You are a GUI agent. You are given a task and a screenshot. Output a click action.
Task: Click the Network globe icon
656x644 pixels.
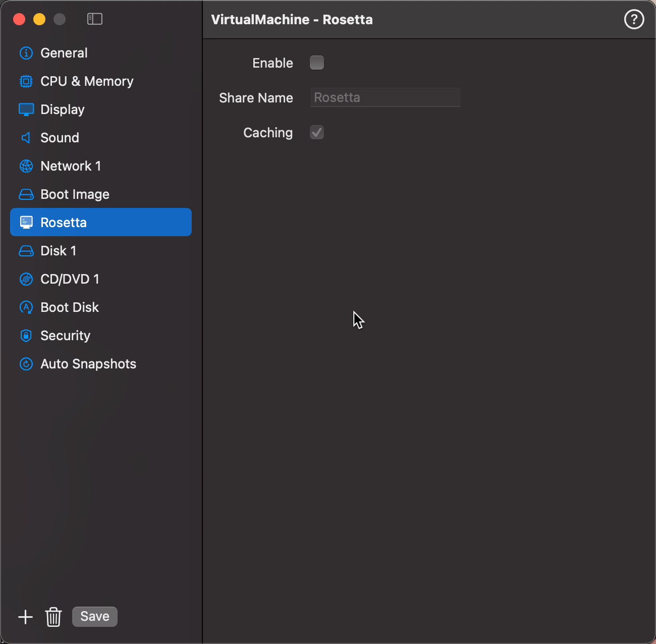tap(26, 166)
